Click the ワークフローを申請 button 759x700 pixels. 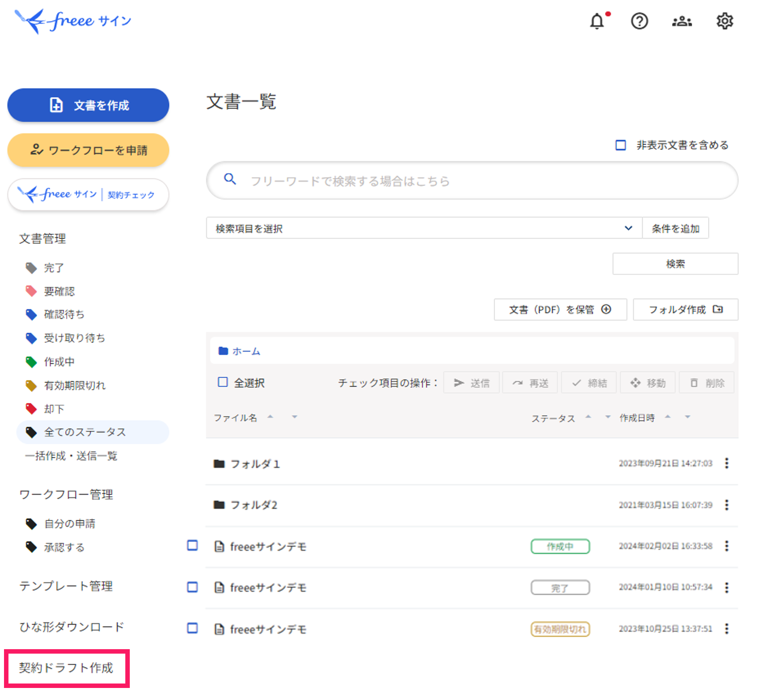coord(88,150)
